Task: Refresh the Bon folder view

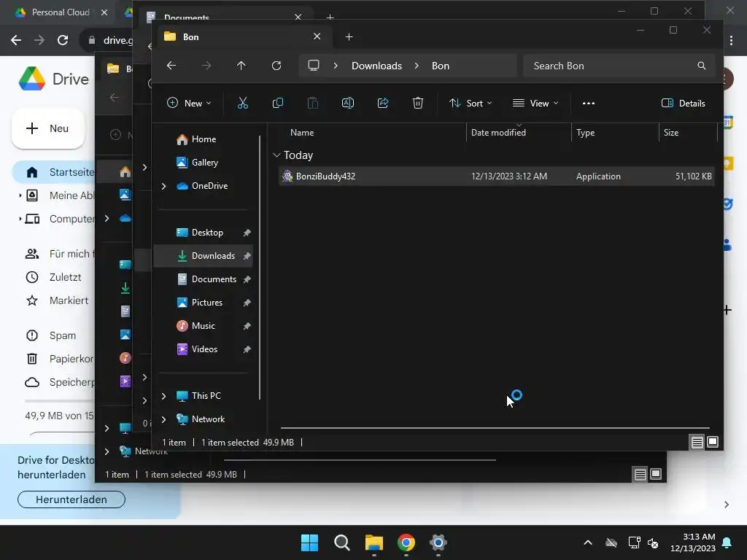Action: [276, 65]
